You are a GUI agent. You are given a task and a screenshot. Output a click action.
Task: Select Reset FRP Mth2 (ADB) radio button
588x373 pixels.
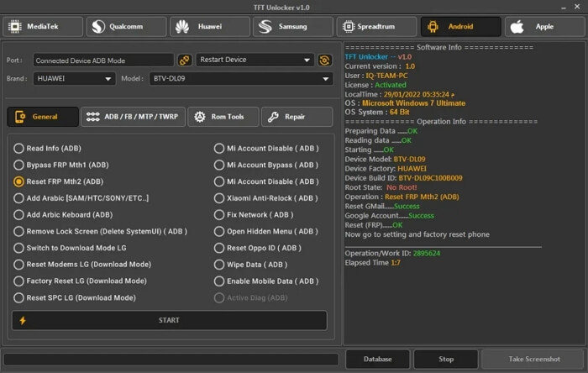point(18,181)
